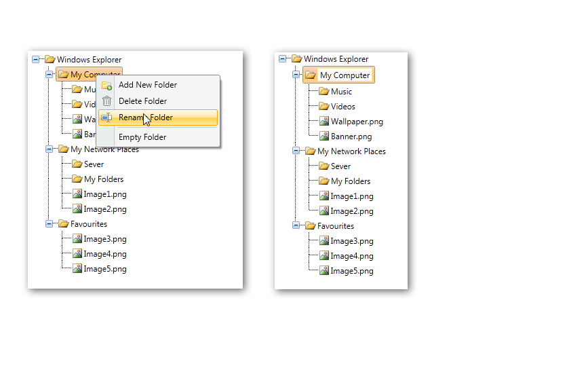
Task: Select My Folders label in the right tree
Action: (x=350, y=181)
